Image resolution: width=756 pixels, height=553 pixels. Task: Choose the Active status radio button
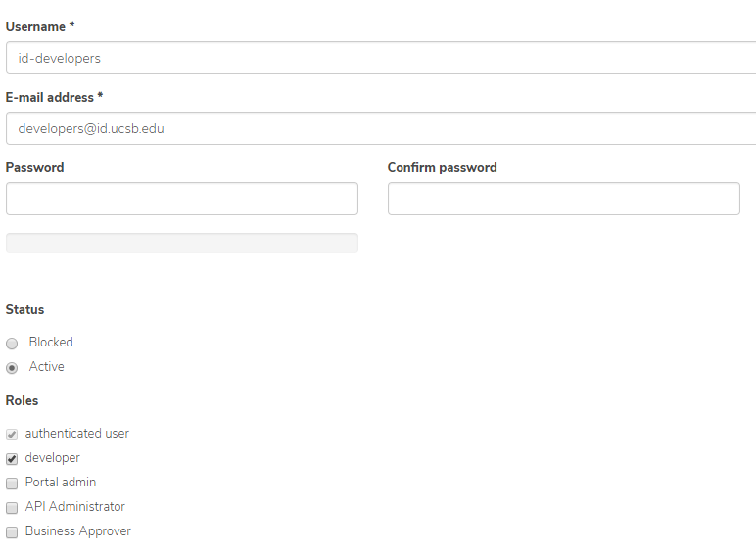[12, 368]
